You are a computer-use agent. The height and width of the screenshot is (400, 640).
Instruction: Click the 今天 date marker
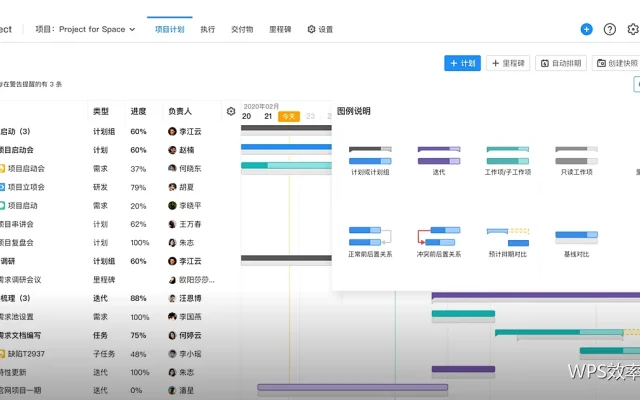(289, 117)
